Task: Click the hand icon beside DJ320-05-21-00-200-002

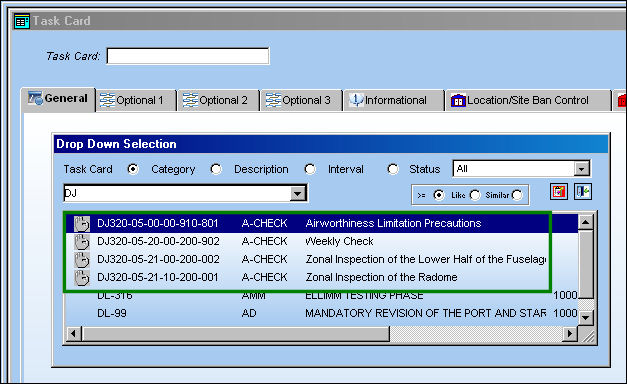Action: point(82,260)
